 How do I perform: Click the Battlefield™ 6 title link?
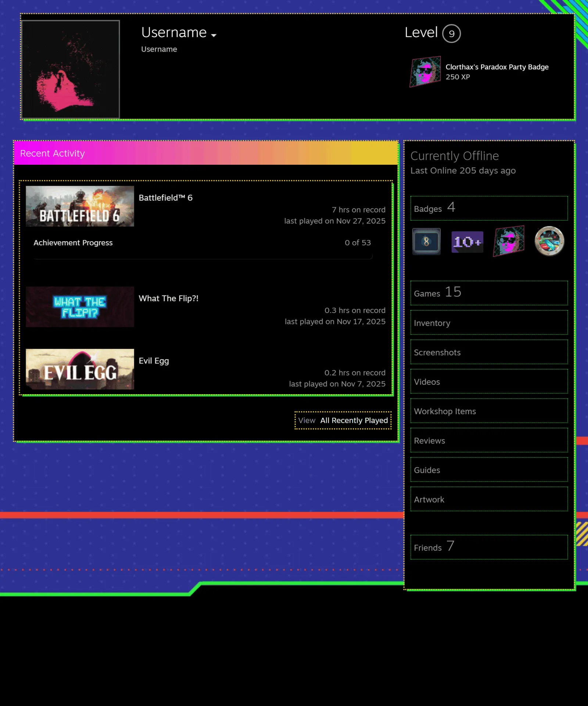(x=166, y=198)
